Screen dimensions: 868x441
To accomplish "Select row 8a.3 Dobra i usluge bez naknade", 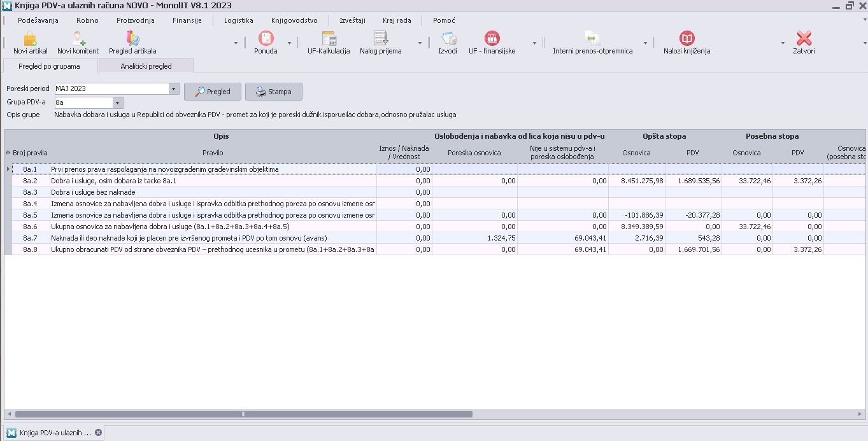I will (213, 192).
